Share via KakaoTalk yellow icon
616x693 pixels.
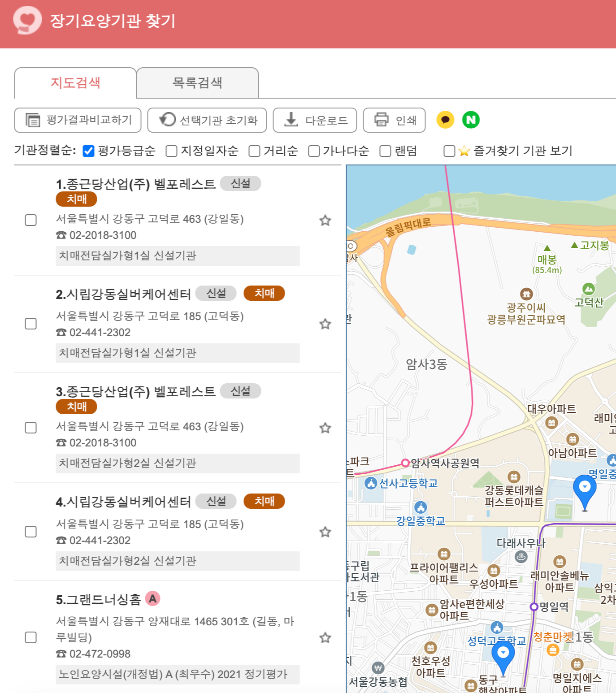coord(445,120)
